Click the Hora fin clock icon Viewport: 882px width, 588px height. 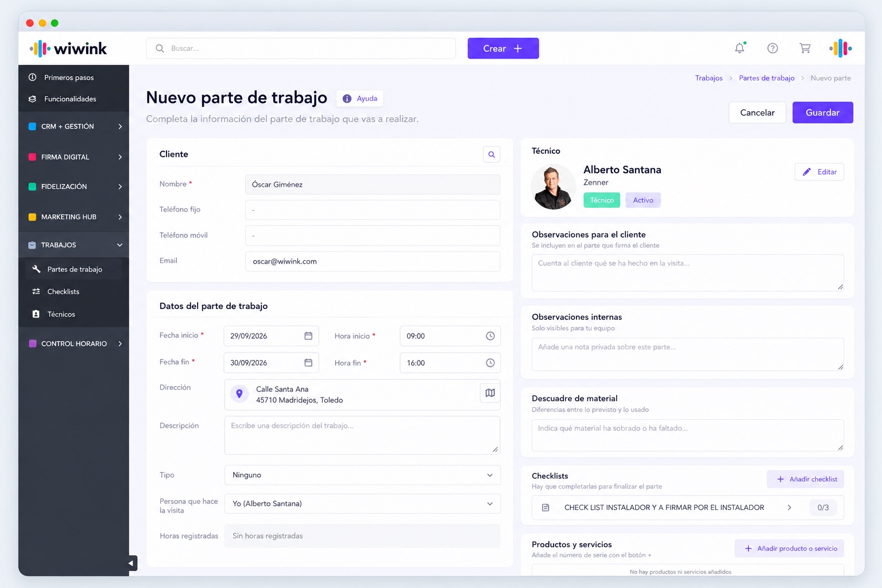[490, 363]
